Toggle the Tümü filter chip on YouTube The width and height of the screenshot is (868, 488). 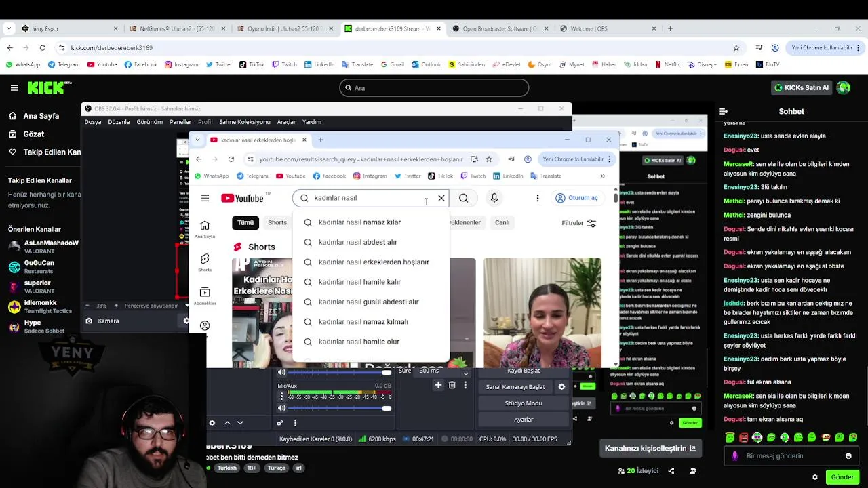pyautogui.click(x=245, y=222)
